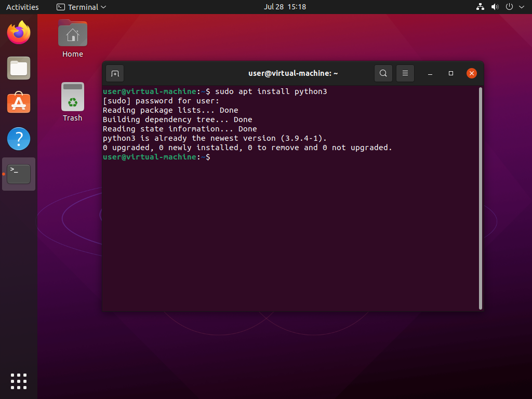Click Activities in the top bar
532x399 pixels.
pos(22,7)
